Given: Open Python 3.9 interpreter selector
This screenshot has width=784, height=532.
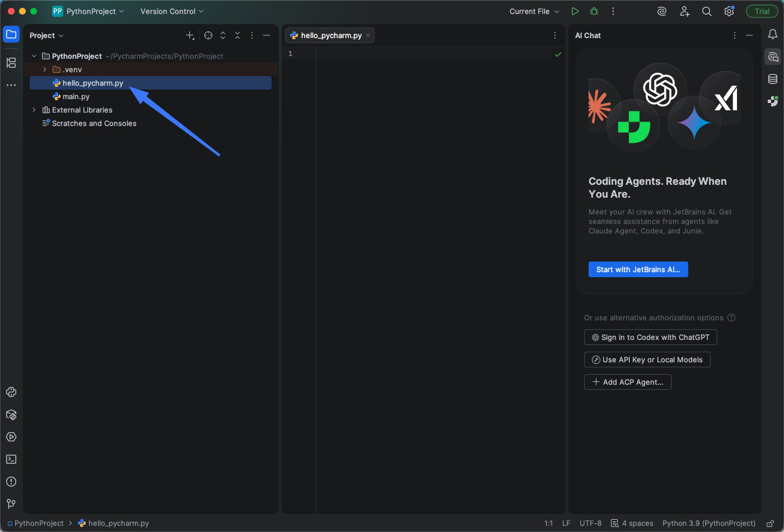Looking at the screenshot, I should point(709,523).
